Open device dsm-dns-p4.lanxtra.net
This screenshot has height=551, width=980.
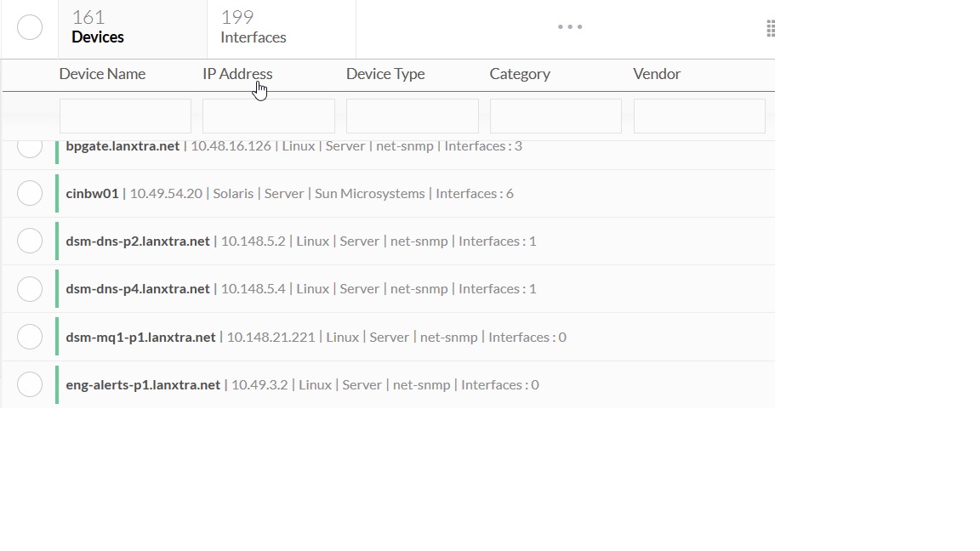coord(137,288)
